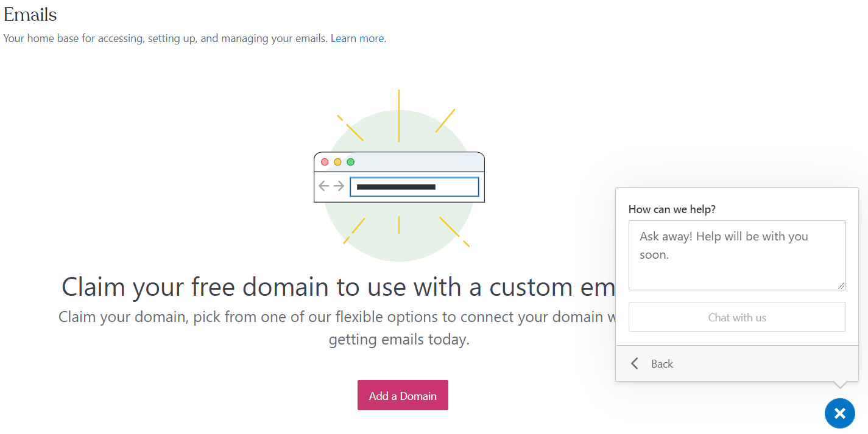The width and height of the screenshot is (868, 434).
Task: Select Back in the help widget footer
Action: [662, 363]
